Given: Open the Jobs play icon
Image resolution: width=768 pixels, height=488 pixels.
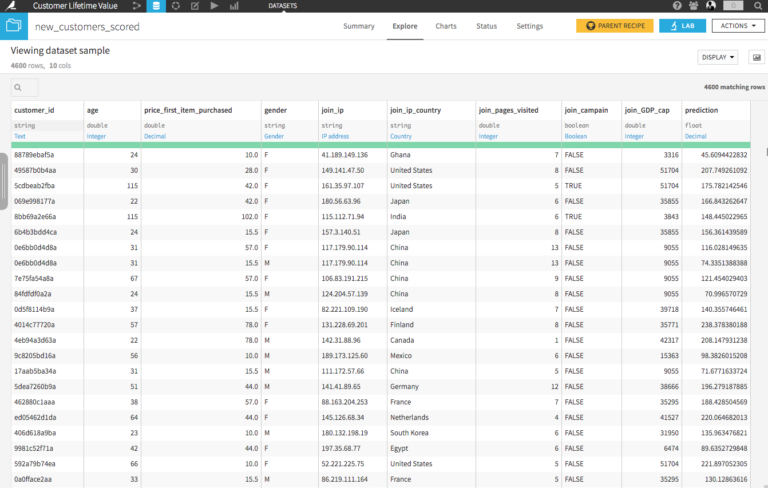Looking at the screenshot, I should click(x=214, y=6).
